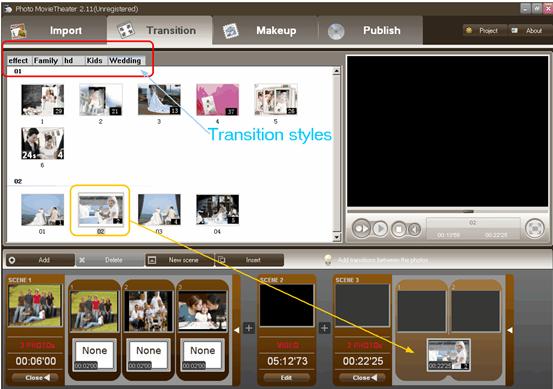
Task: Click the None transition slot under photo 2
Action: coord(148,354)
